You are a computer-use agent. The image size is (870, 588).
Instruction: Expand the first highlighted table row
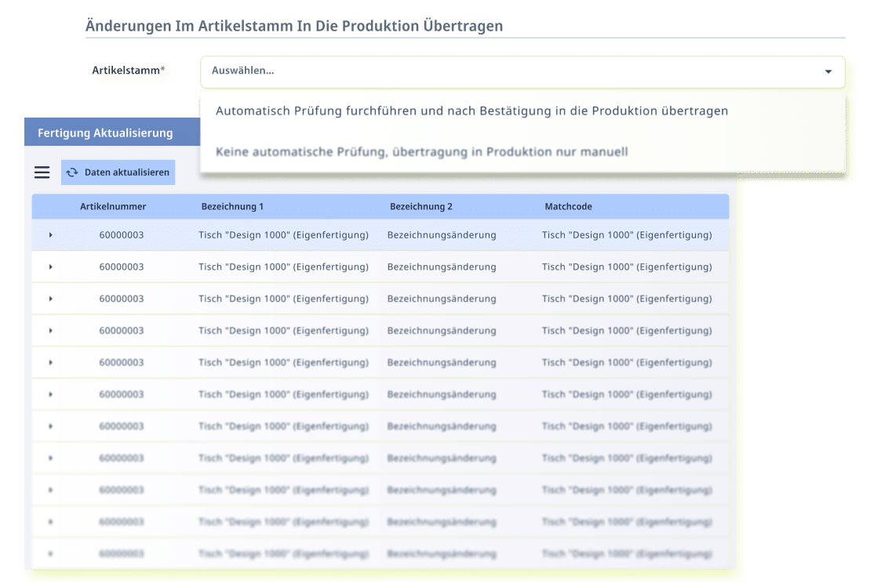pos(50,235)
